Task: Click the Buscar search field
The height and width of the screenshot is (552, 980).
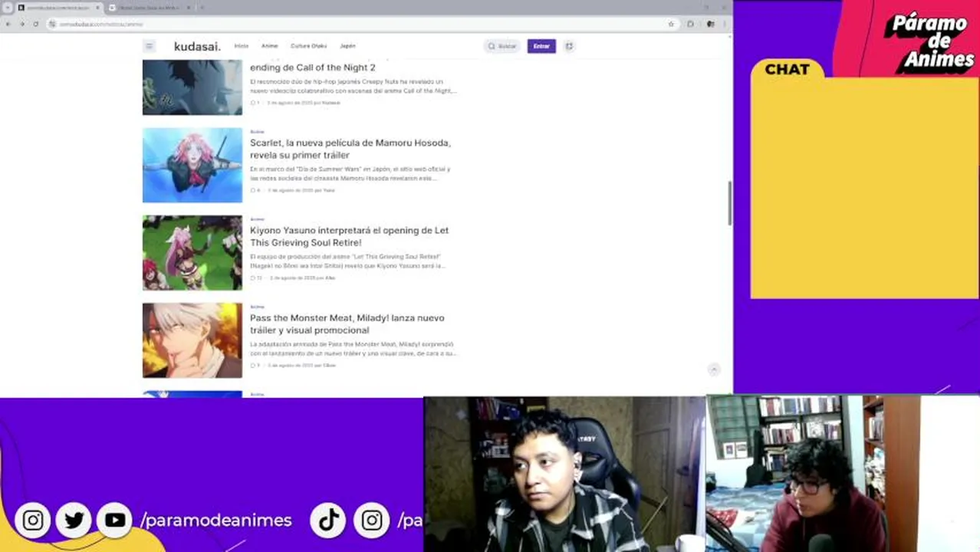Action: pos(502,46)
